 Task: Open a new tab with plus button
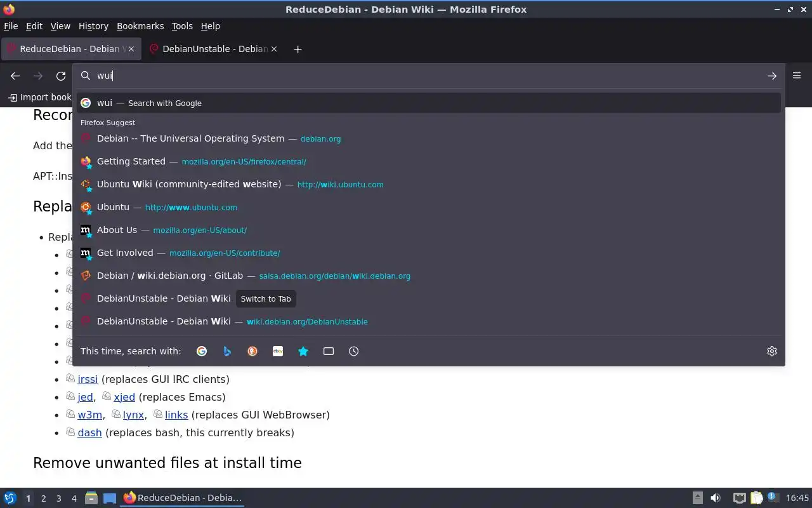(298, 49)
